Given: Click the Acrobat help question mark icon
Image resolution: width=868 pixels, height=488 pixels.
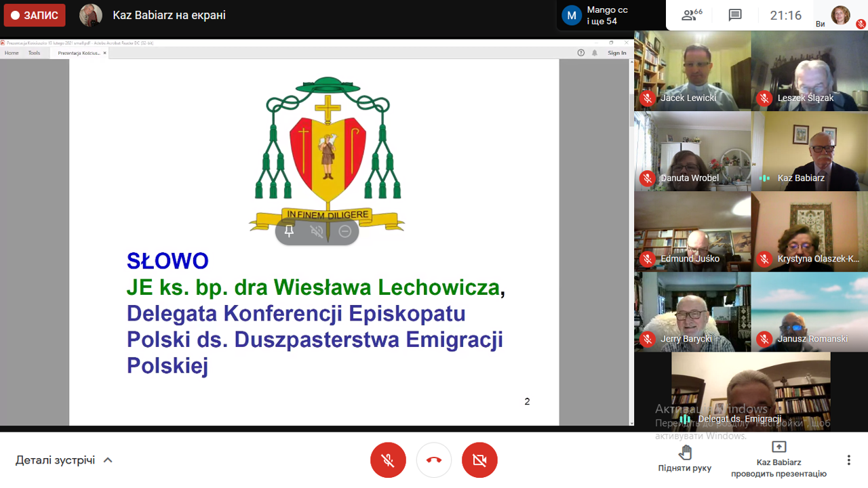Looking at the screenshot, I should (580, 53).
